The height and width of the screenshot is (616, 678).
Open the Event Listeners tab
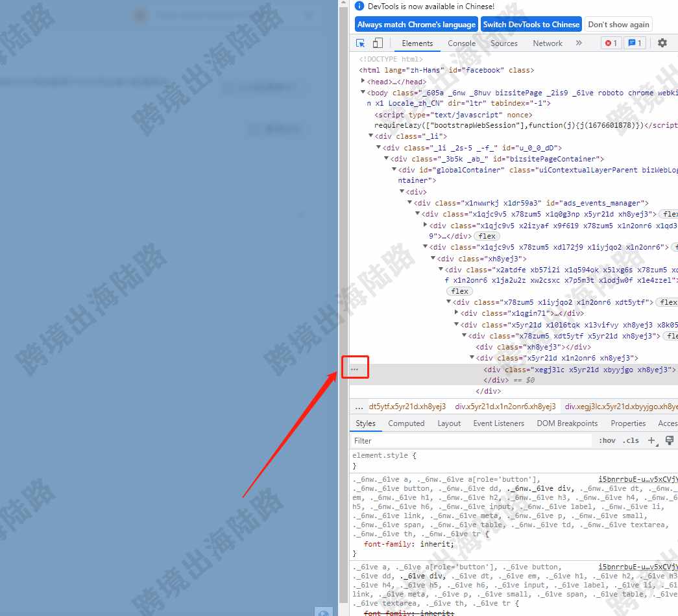pos(498,423)
